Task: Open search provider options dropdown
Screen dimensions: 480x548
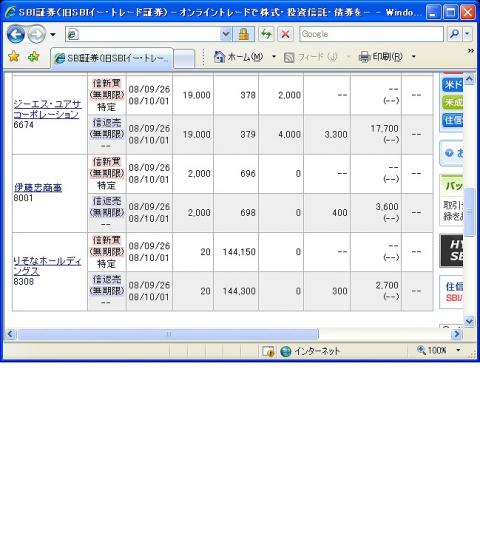Action: pyautogui.click(x=467, y=34)
